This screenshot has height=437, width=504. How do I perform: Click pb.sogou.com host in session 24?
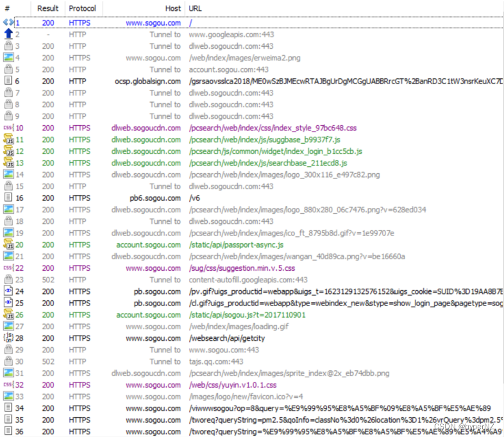tap(158, 291)
